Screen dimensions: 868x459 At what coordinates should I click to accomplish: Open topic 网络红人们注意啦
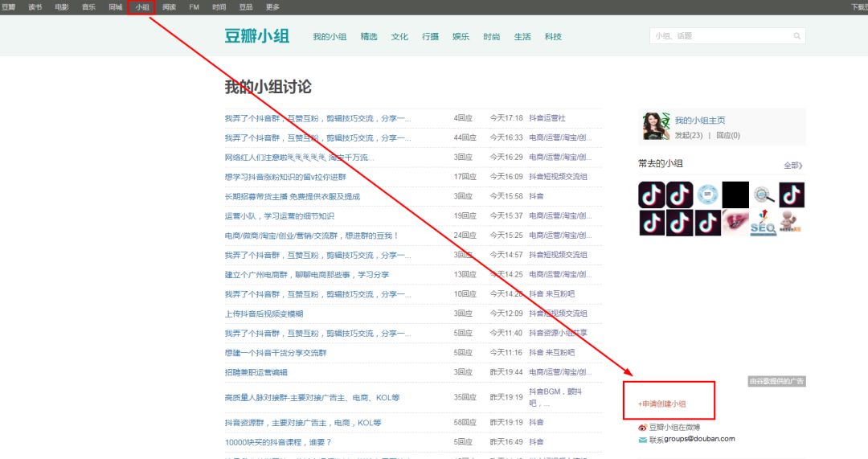(x=299, y=158)
